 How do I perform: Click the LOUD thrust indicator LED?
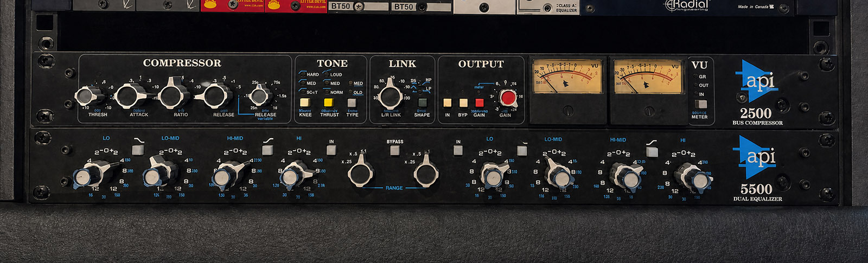coord(327,74)
